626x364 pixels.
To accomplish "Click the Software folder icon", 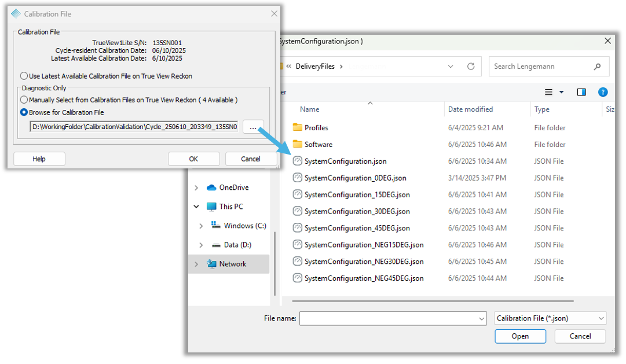I will (298, 144).
